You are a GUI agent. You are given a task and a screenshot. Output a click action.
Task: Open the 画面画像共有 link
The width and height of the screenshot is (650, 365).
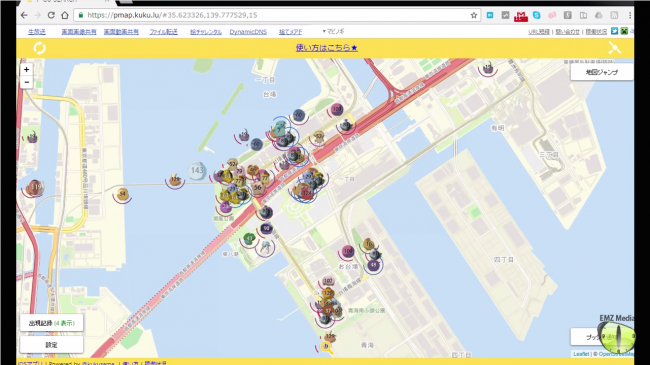[x=79, y=32]
